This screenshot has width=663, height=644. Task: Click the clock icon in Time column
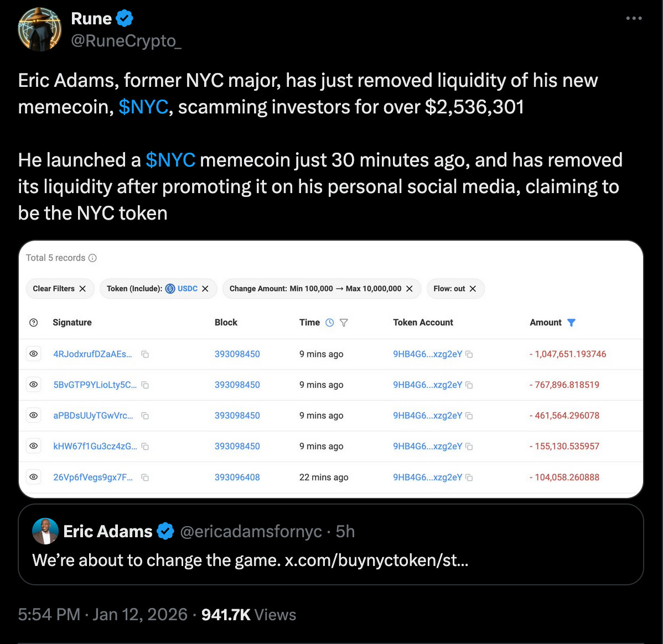[330, 323]
